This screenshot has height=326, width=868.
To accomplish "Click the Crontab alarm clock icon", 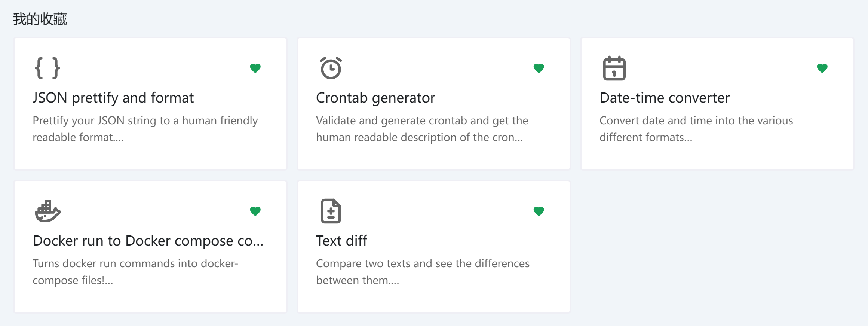I will point(331,68).
